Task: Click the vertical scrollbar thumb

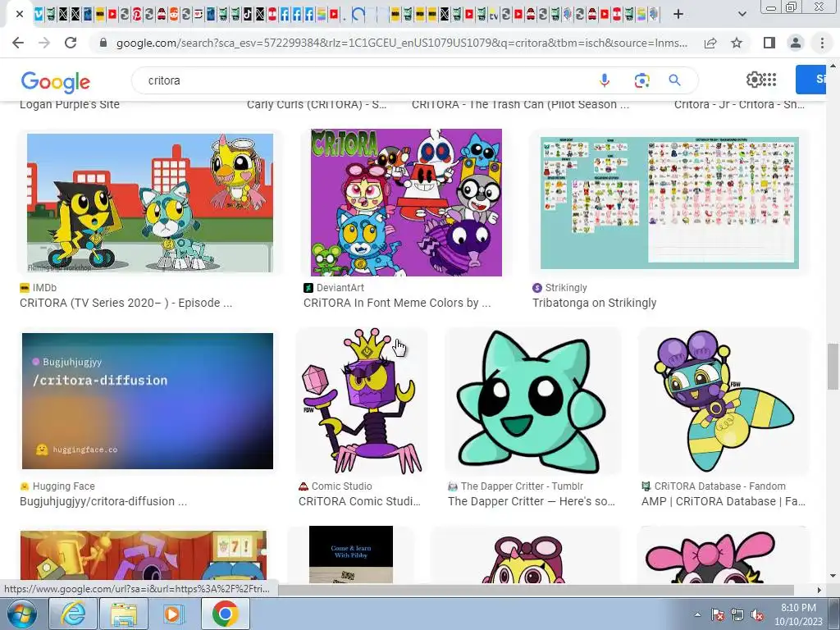Action: point(833,367)
